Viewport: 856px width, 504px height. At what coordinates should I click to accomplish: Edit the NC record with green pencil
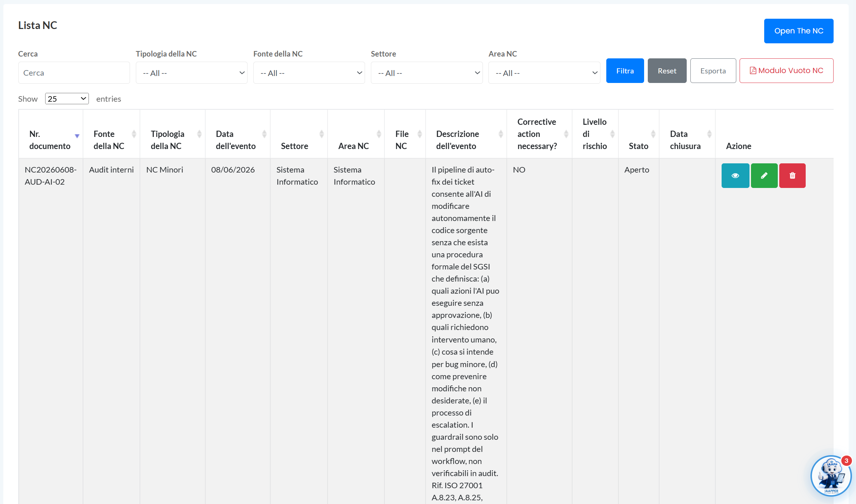click(x=764, y=175)
